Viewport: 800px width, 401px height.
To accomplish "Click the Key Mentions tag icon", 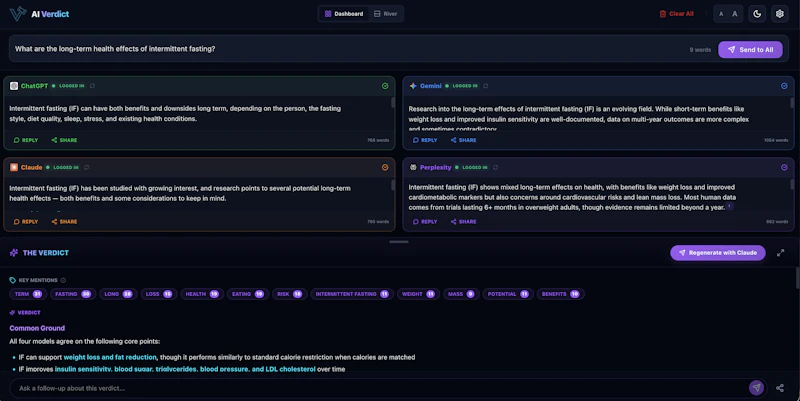I will pos(13,280).
